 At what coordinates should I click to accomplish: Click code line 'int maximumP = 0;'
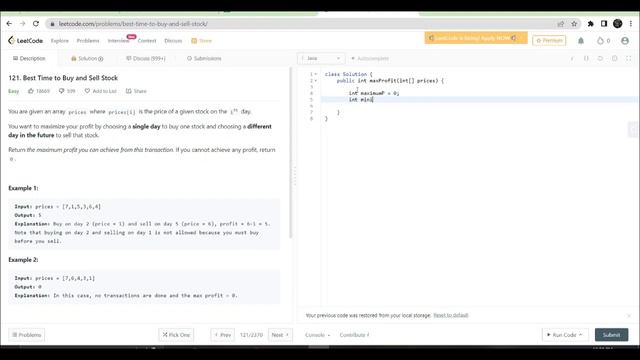tap(374, 93)
